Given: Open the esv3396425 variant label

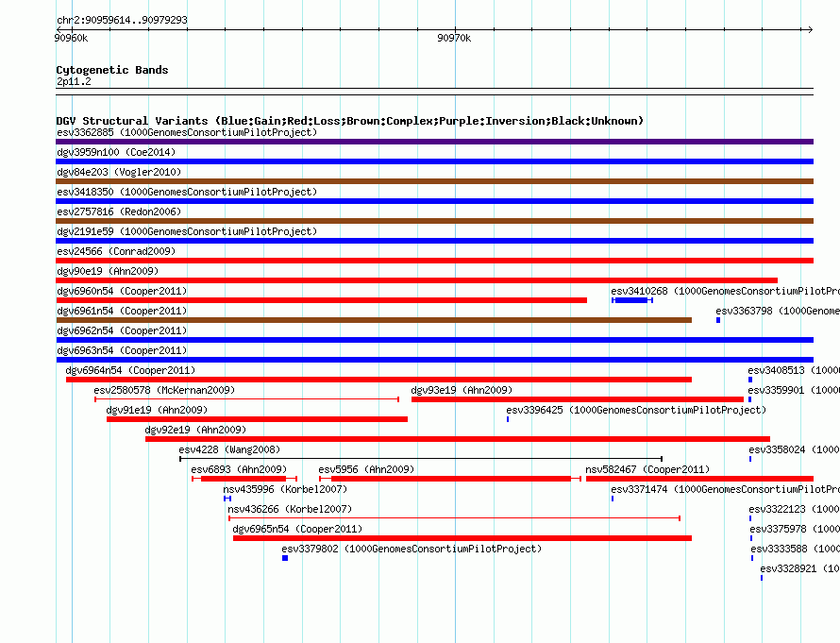Looking at the screenshot, I should pyautogui.click(x=636, y=410).
